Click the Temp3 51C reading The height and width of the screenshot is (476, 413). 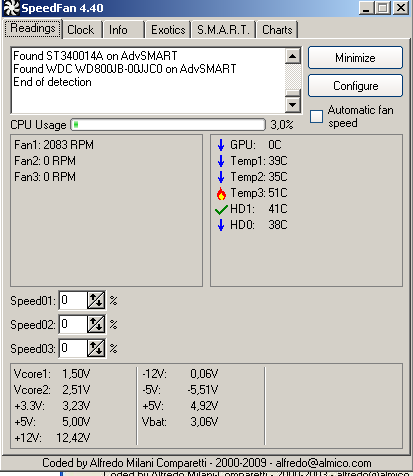pos(259,193)
